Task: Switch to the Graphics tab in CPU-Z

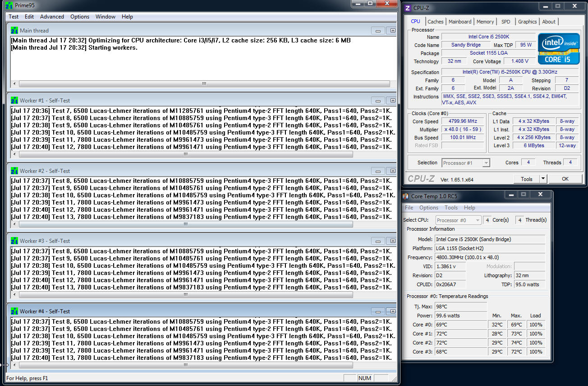Action: (527, 22)
